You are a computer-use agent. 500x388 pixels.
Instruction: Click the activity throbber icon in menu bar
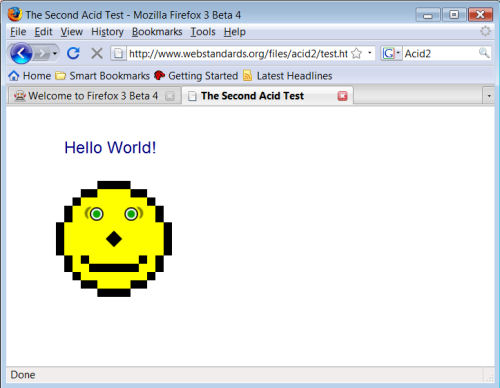pyautogui.click(x=485, y=31)
